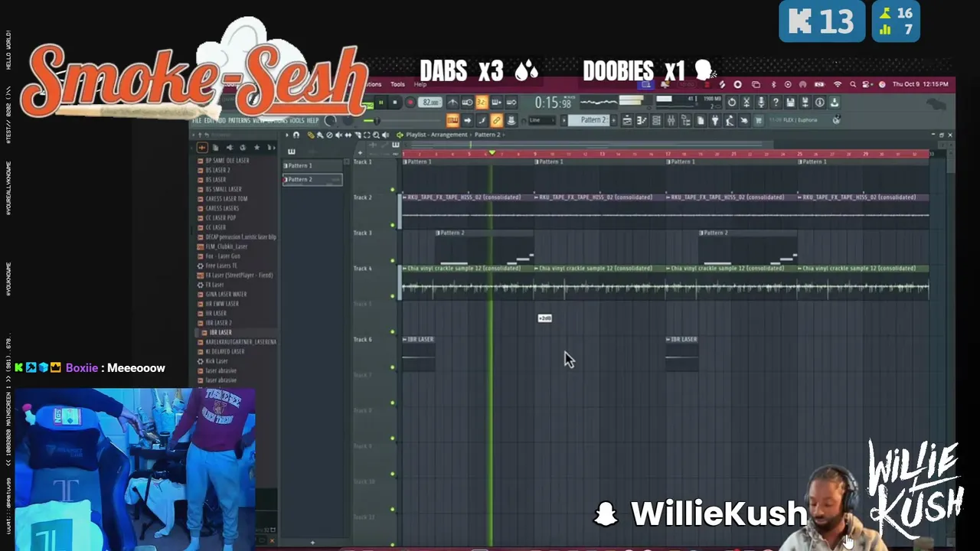Image resolution: width=980 pixels, height=551 pixels.
Task: Toggle the Playlist magnet snap icon
Action: tap(297, 135)
